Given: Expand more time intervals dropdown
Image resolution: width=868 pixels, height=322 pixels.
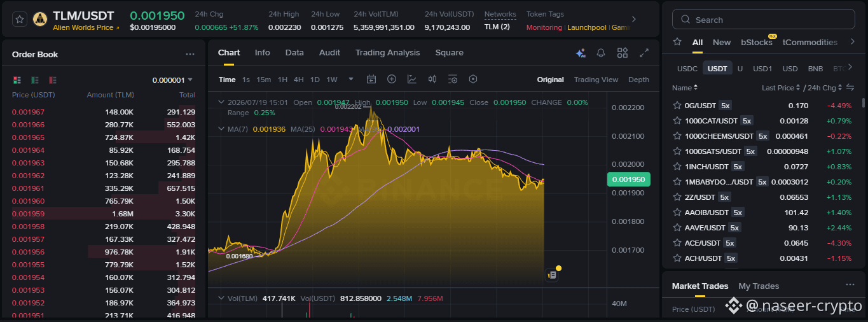Looking at the screenshot, I should 350,80.
